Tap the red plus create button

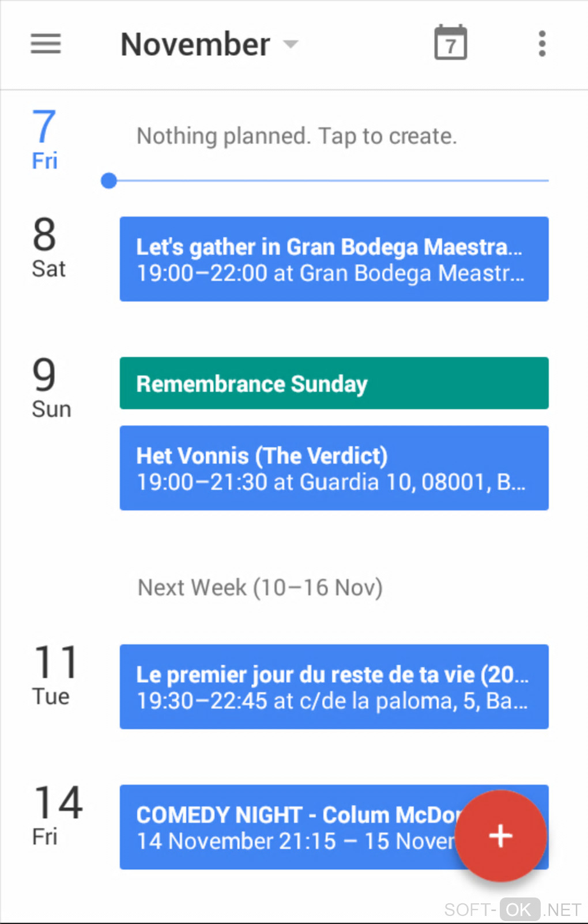coord(500,835)
